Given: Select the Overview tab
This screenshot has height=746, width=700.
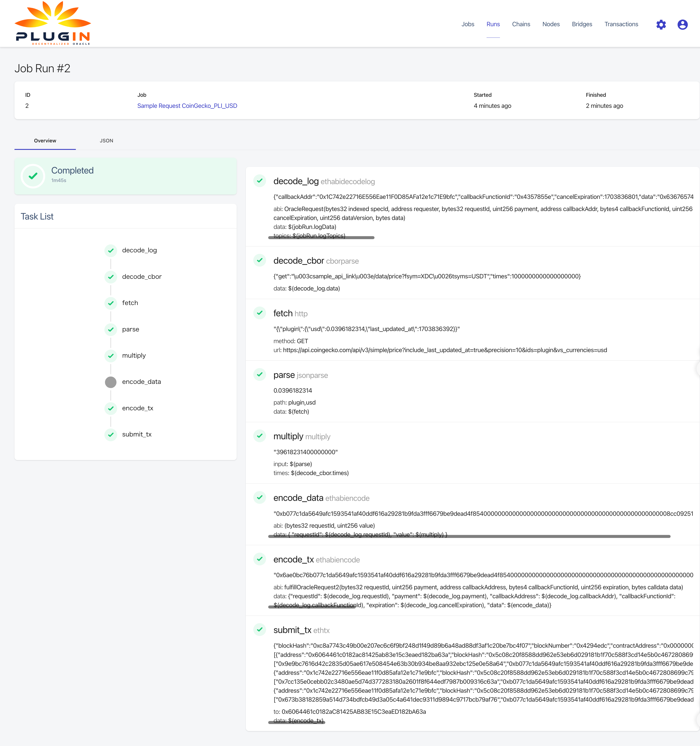Looking at the screenshot, I should 45,141.
